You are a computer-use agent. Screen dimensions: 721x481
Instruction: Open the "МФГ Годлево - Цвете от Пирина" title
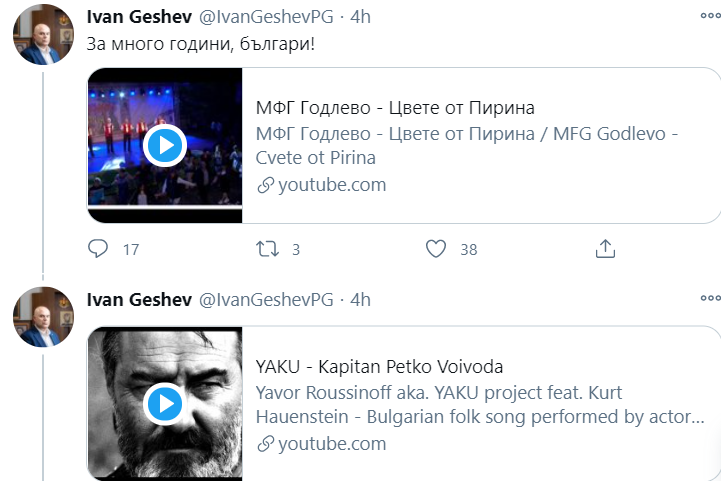[396, 109]
